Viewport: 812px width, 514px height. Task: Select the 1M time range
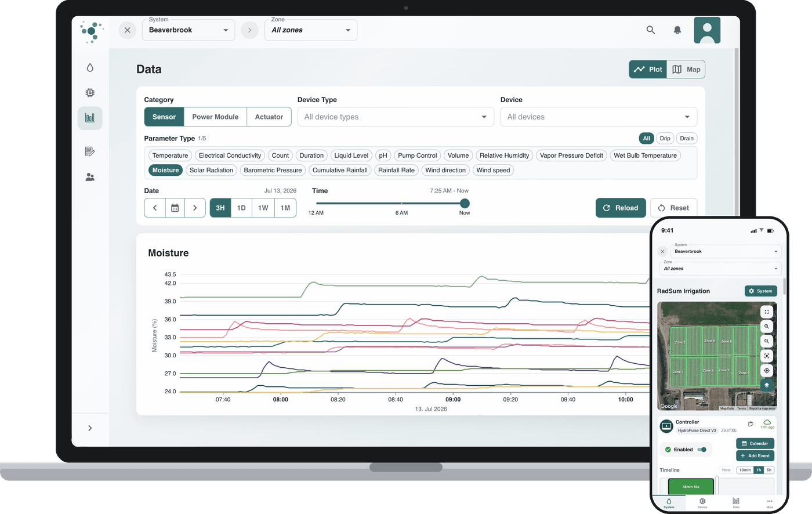click(285, 208)
